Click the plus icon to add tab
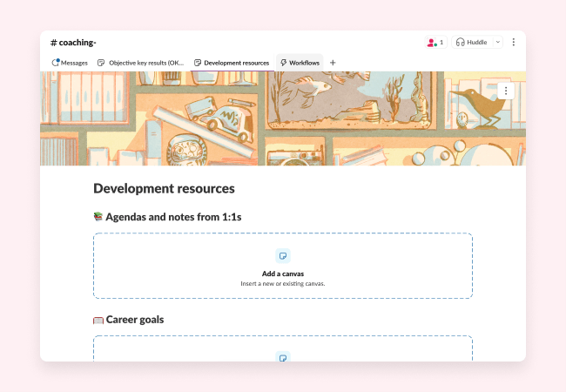 pos(333,63)
